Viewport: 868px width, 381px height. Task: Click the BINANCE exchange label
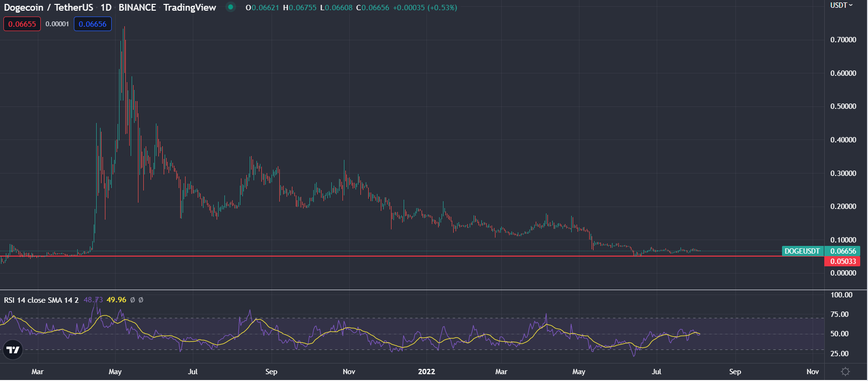point(137,7)
